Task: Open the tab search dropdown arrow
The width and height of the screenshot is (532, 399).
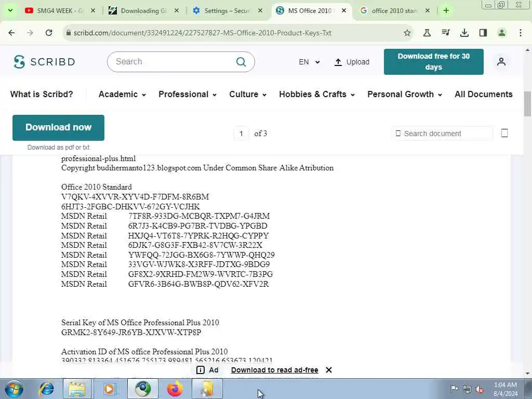Action: point(10,10)
